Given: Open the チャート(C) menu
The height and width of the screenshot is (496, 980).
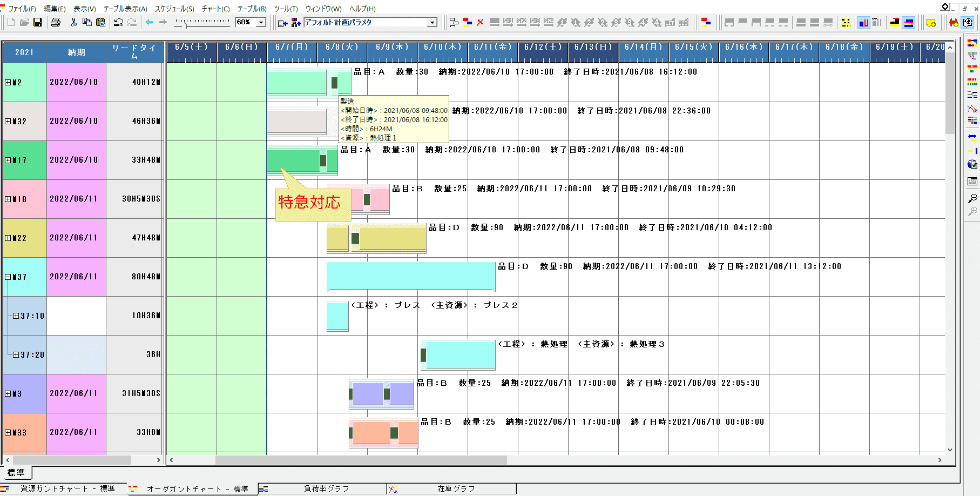Looking at the screenshot, I should coord(215,9).
